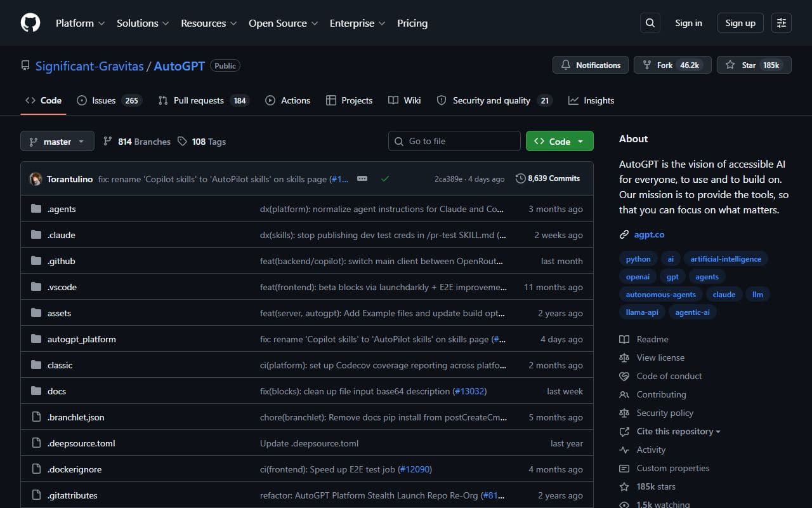The image size is (812, 508).
Task: Click the assets folder icon
Action: pos(36,313)
